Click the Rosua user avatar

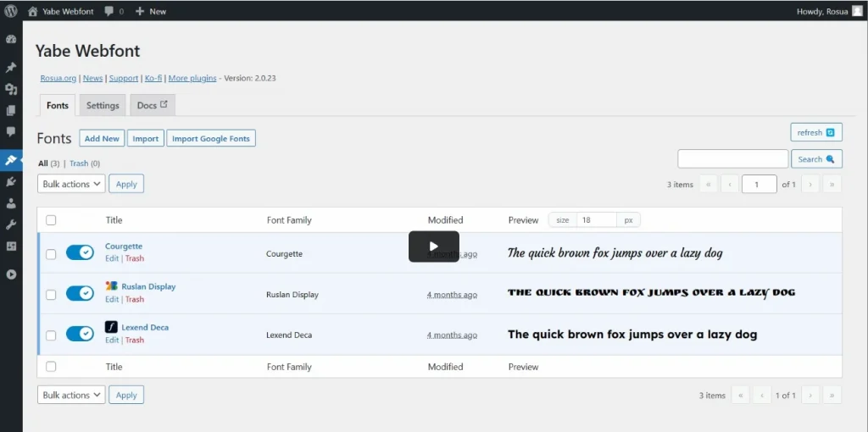[857, 11]
